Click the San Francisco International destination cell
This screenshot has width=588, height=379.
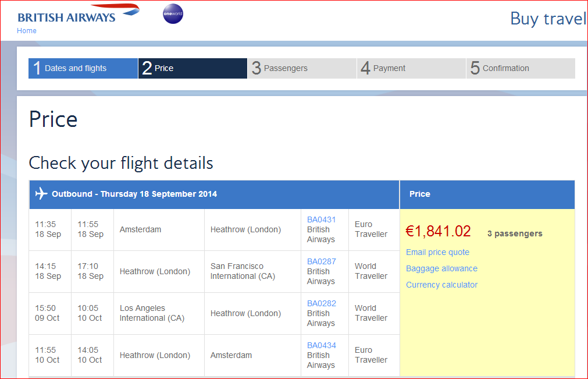243,271
